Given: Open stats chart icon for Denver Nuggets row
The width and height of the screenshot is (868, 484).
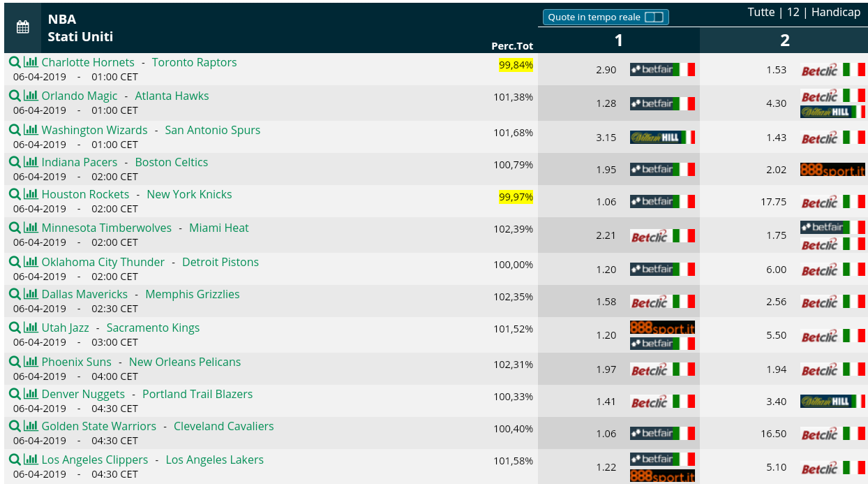Looking at the screenshot, I should [x=31, y=393].
